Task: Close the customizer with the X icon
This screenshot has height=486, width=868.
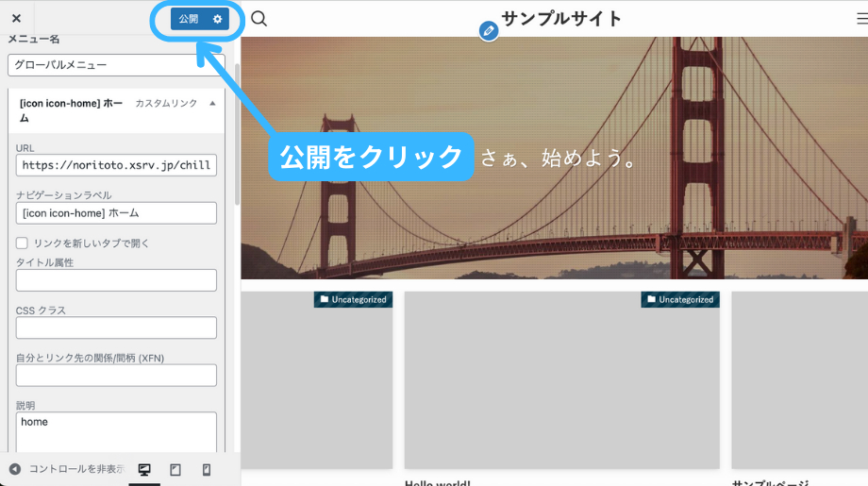Action: click(16, 18)
